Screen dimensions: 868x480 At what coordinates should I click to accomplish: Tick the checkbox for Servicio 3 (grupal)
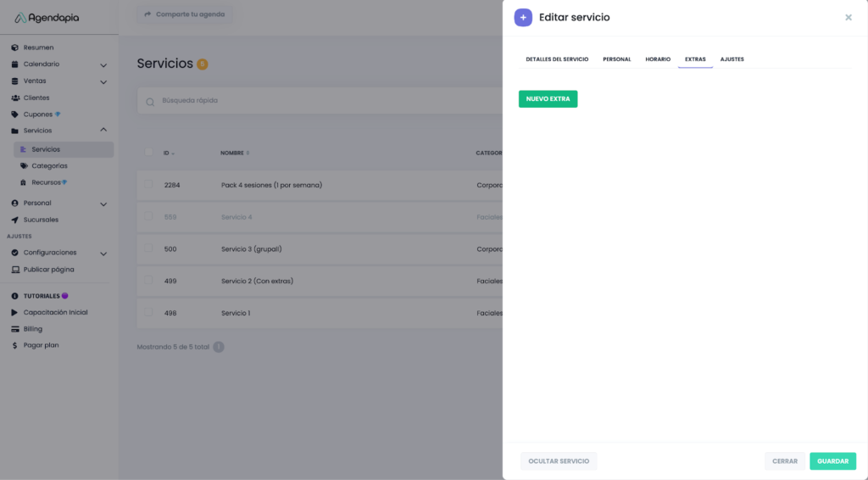pos(148,248)
